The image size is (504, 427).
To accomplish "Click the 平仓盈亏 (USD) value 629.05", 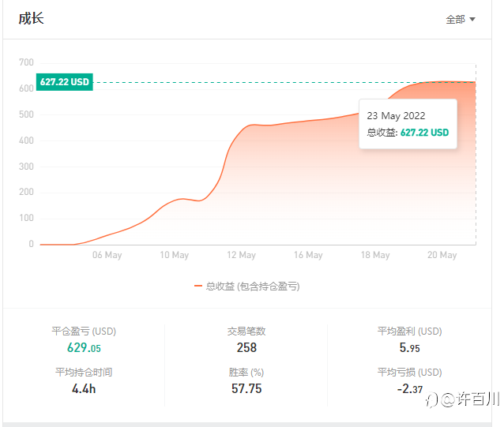I will [x=84, y=347].
